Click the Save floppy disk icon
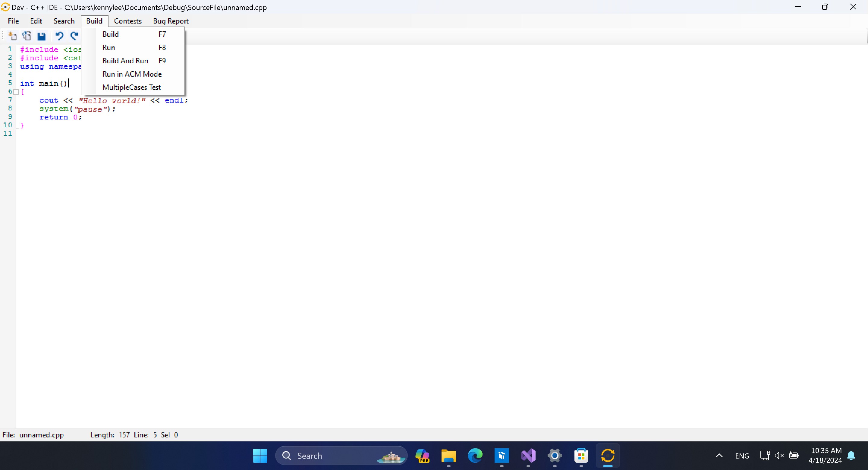 (x=42, y=36)
